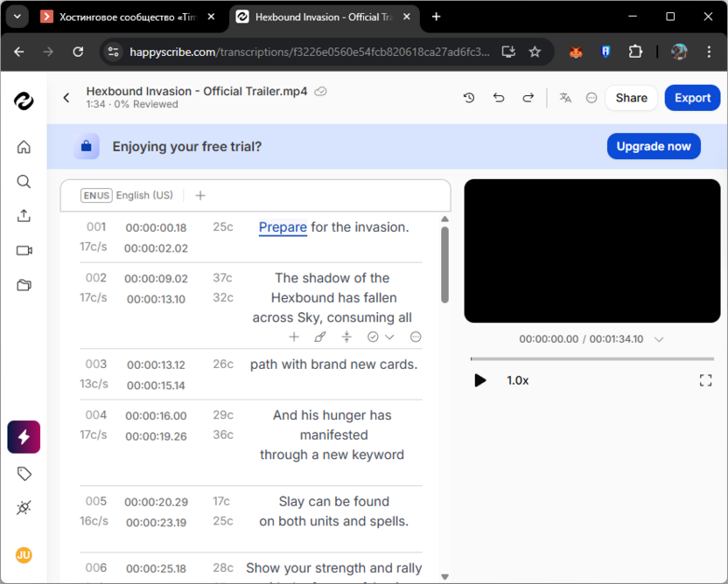The height and width of the screenshot is (584, 728).
Task: Open Chrome three-dot menu
Action: [x=709, y=52]
